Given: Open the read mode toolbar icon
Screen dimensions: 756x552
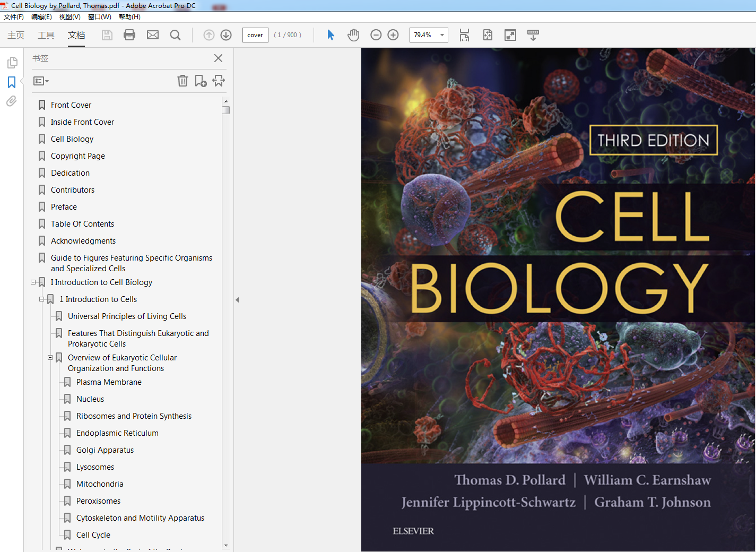Looking at the screenshot, I should pyautogui.click(x=533, y=35).
